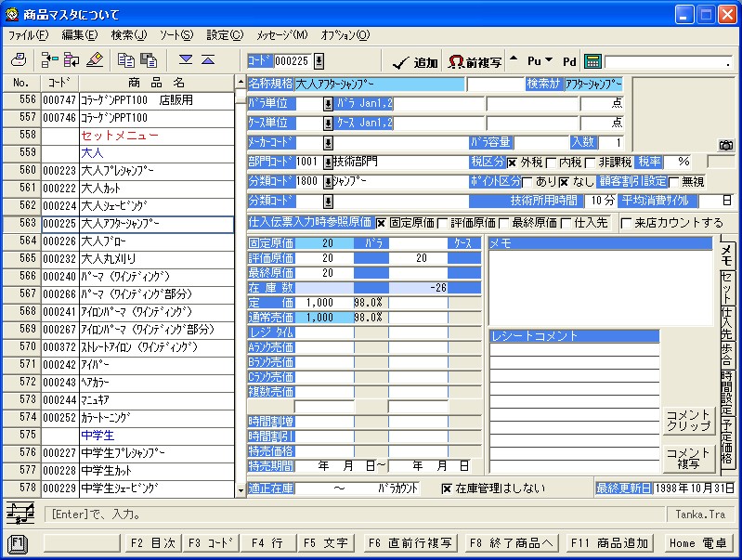Click the copy documents icon
742x560 pixels.
pos(126,60)
